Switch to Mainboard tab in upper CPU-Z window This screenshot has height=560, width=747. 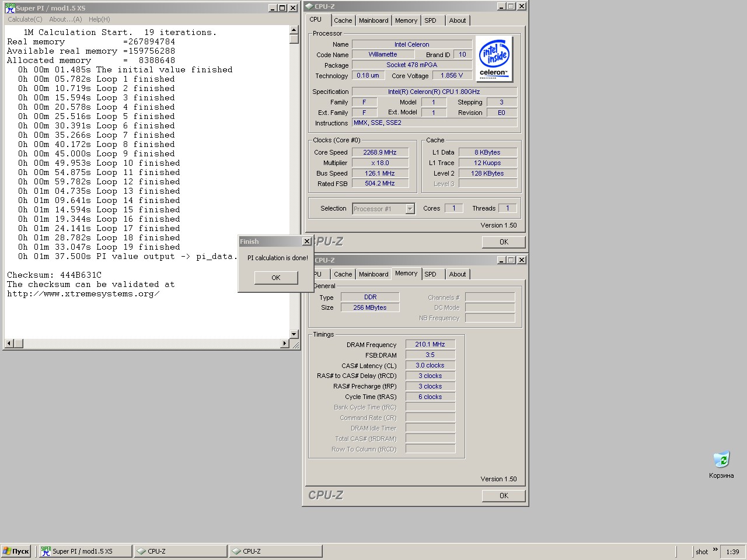click(373, 20)
